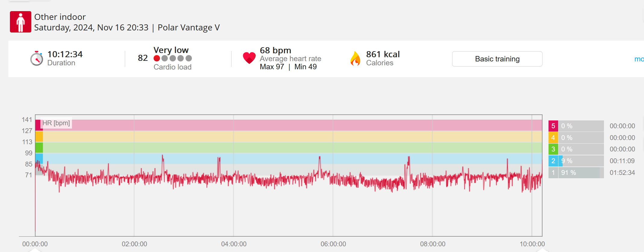Click the red Other indoor sport icon
644x252 pixels.
click(20, 22)
